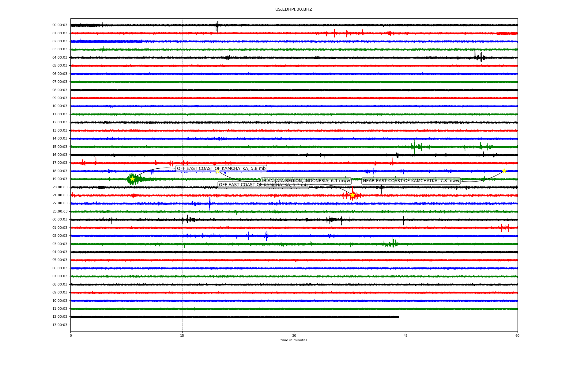Click the 60 tick label on the x-axis
Viewport: 588px width, 368px height.
[x=517, y=335]
